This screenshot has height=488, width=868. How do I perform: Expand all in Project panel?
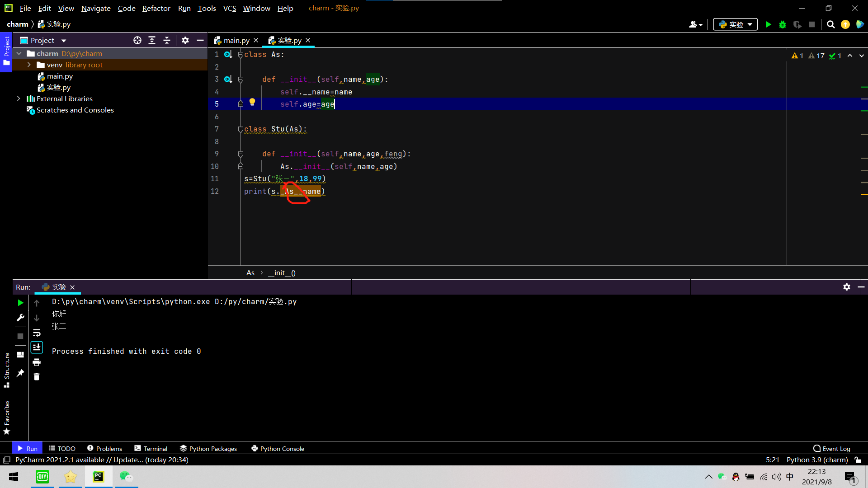pos(152,40)
